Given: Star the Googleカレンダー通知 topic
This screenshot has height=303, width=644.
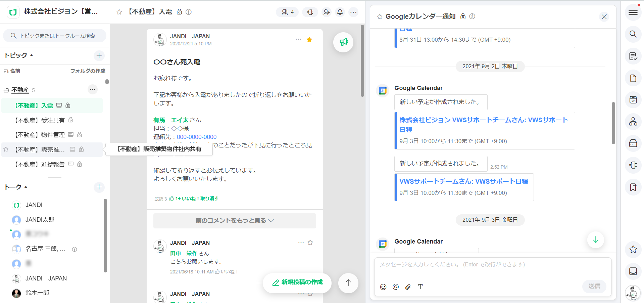Looking at the screenshot, I should (380, 17).
